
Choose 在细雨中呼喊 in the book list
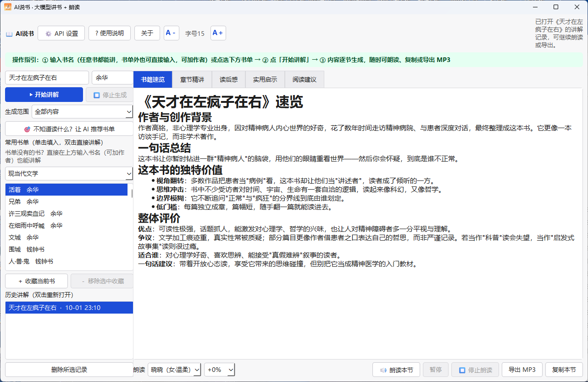coord(67,225)
